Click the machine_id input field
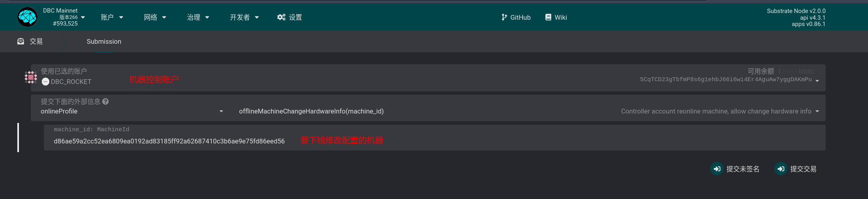 [x=435, y=138]
